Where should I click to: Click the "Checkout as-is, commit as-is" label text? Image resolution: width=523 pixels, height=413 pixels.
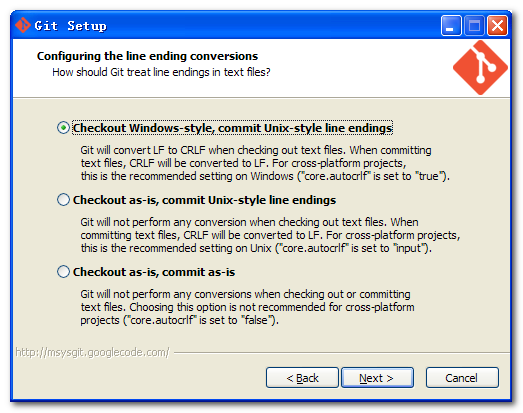pos(154,272)
